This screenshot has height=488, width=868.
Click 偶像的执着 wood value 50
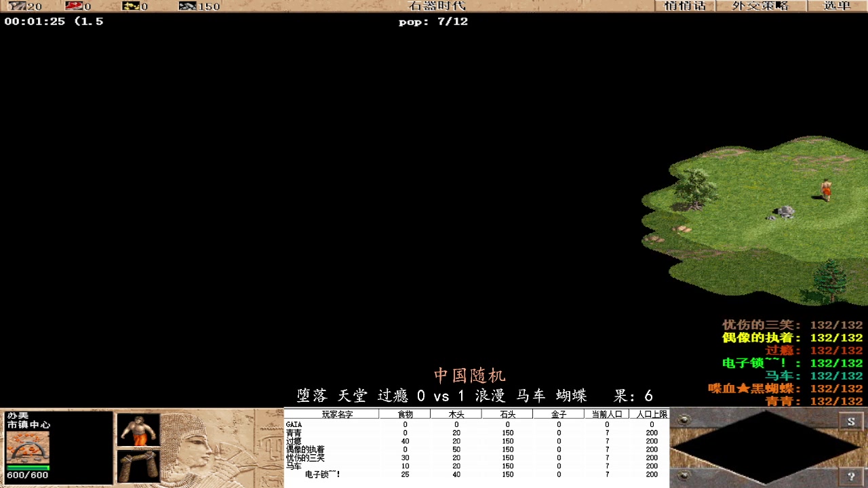click(x=456, y=449)
